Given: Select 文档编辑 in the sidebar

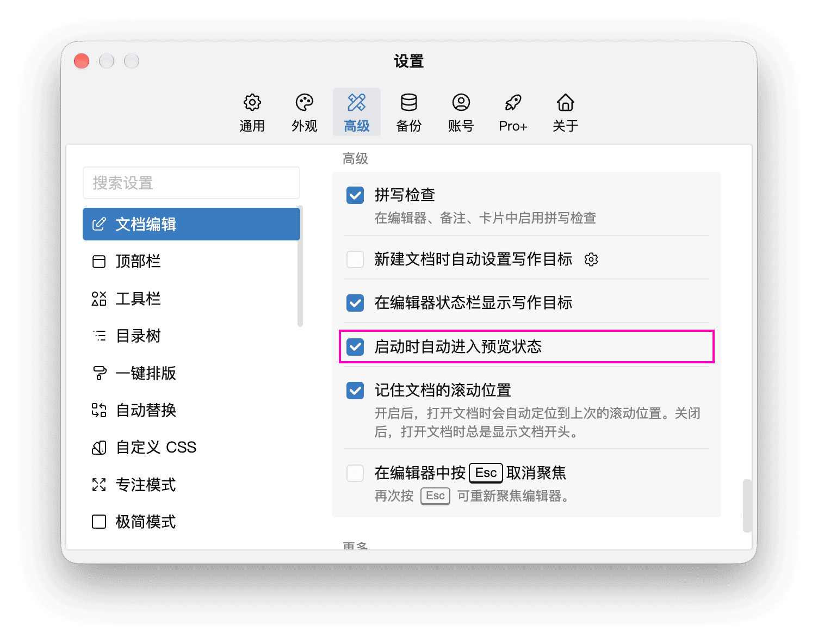Looking at the screenshot, I should (x=191, y=224).
